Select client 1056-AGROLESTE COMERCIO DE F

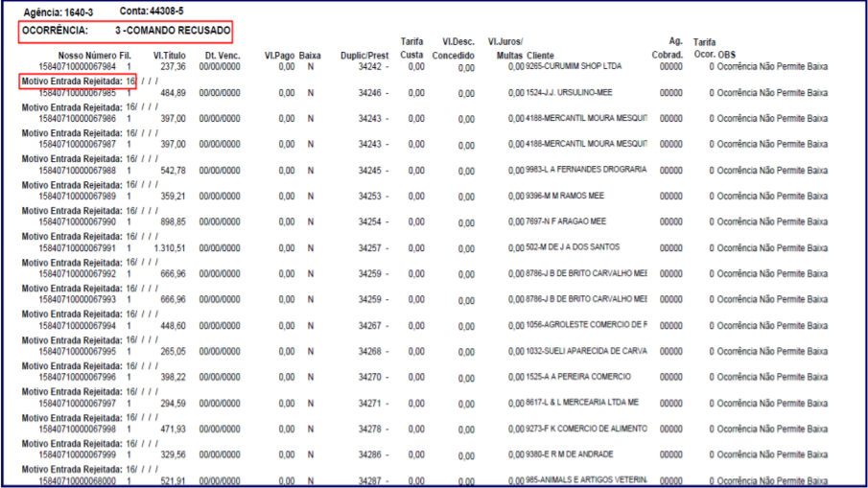pyautogui.click(x=586, y=325)
